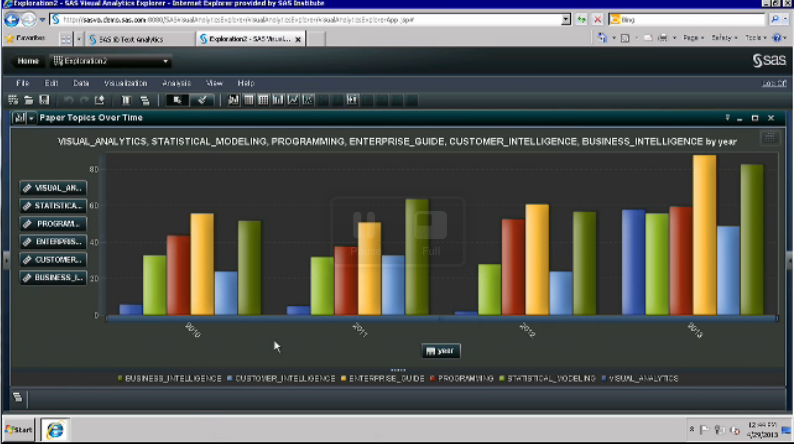Screen dimensions: 794x444
Task: Open the Data menu
Action: (81, 83)
